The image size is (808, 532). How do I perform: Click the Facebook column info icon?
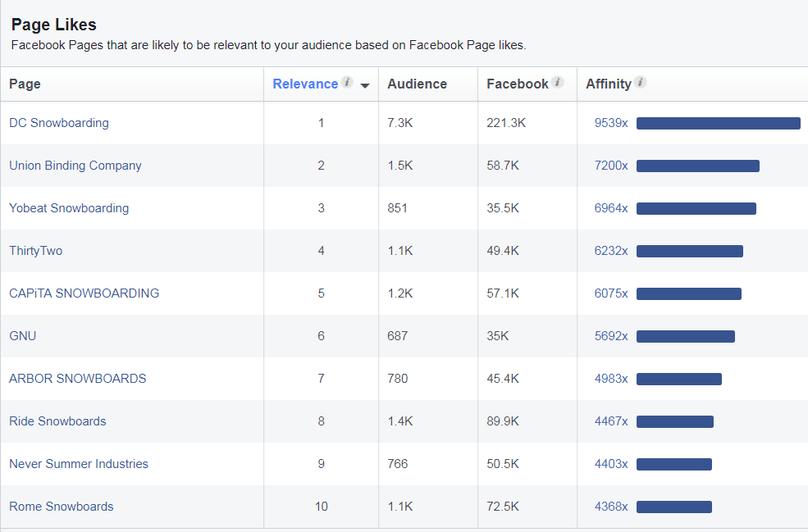click(557, 82)
